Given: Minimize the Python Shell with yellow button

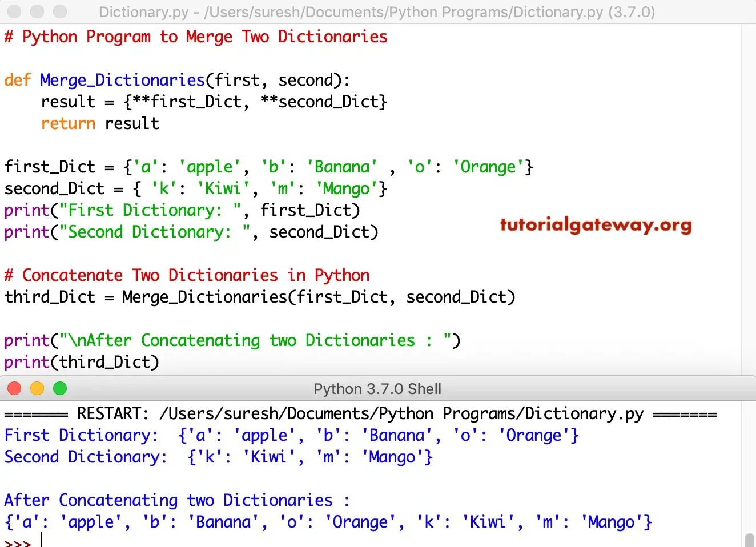Looking at the screenshot, I should pyautogui.click(x=37, y=389).
